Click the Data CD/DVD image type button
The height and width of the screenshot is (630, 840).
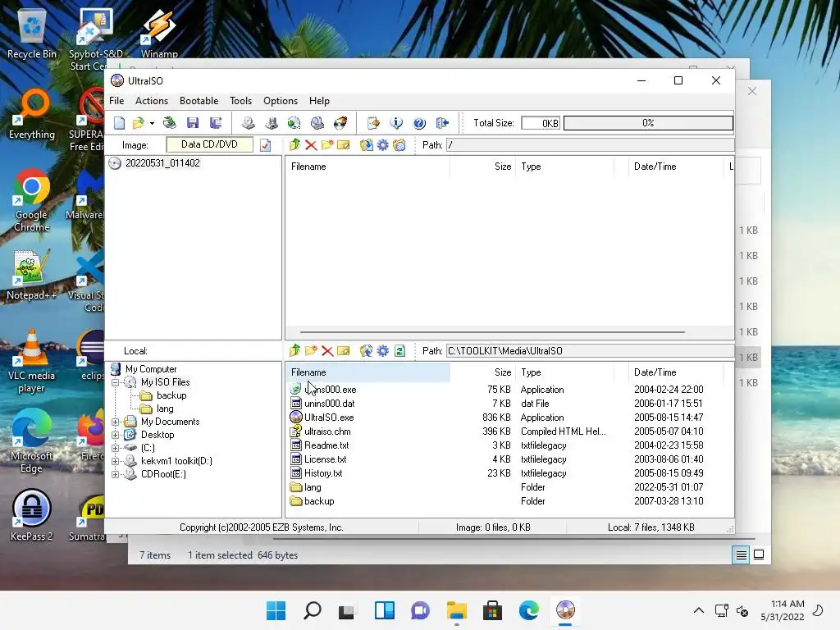209,144
